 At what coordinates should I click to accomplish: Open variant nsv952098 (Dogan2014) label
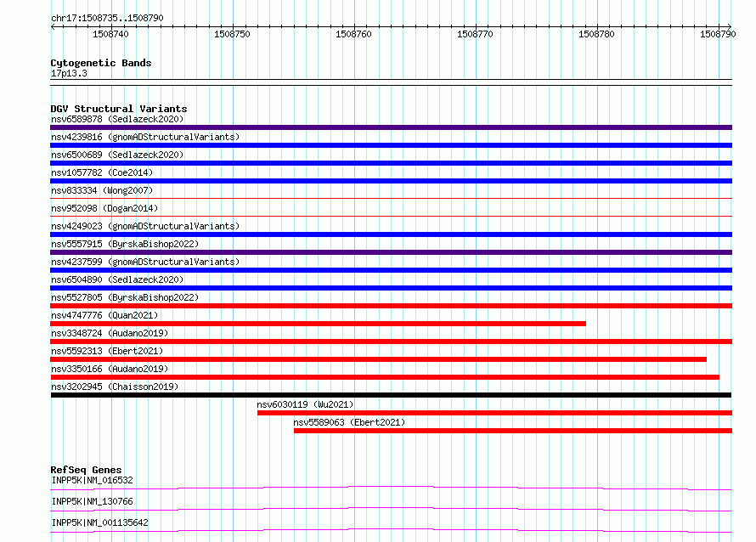pyautogui.click(x=104, y=208)
